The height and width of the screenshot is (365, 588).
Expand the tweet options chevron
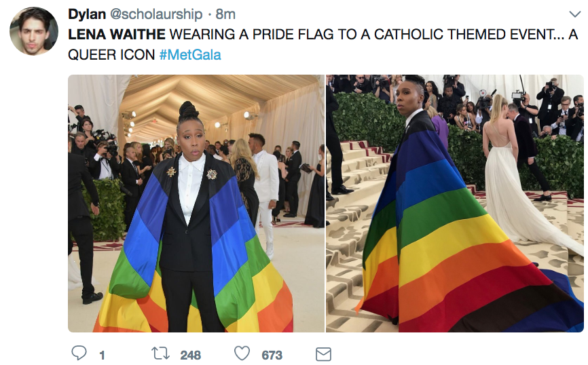point(574,15)
